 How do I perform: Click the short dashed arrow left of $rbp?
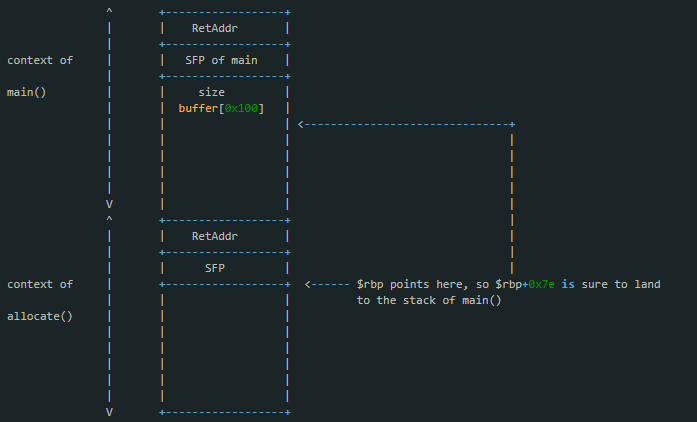[x=324, y=284]
